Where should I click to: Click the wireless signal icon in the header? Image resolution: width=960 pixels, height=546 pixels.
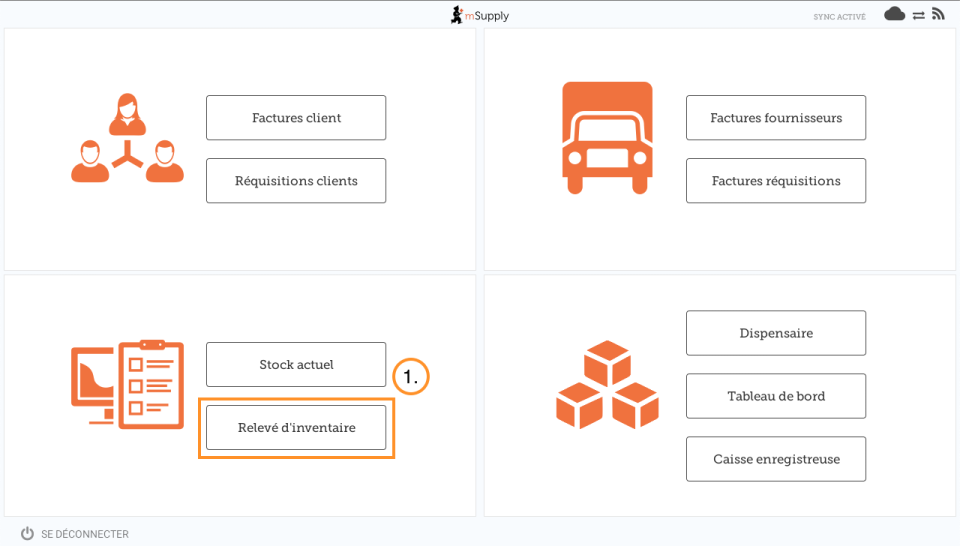pos(938,14)
